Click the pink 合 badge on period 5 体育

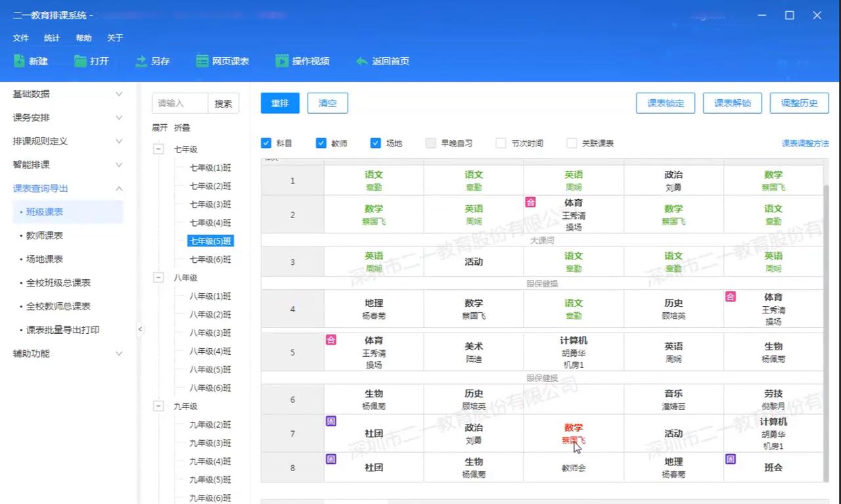click(x=331, y=340)
